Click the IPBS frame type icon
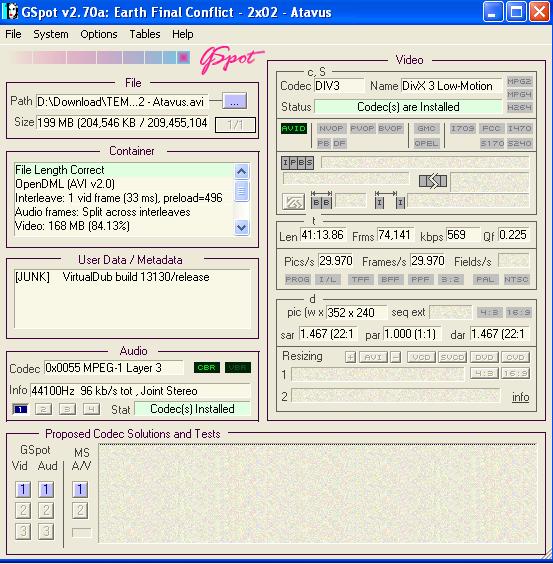Viewport: 553px width, 564px height. click(x=297, y=163)
